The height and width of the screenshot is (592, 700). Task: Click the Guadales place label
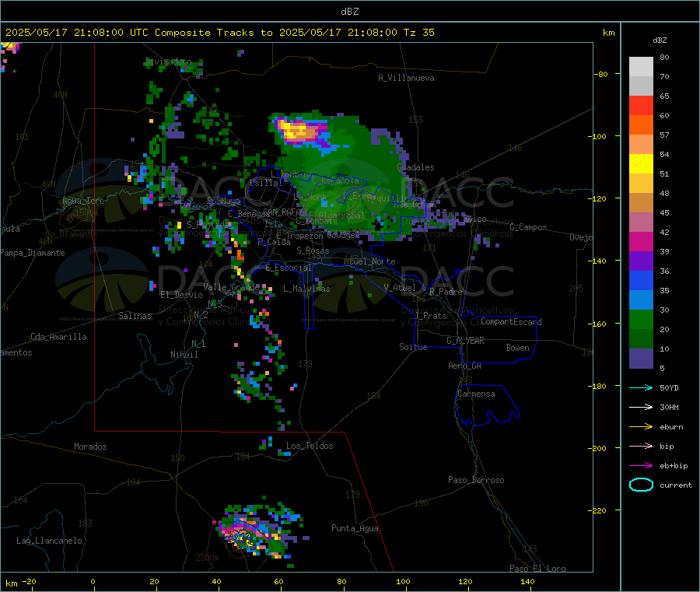(x=415, y=167)
